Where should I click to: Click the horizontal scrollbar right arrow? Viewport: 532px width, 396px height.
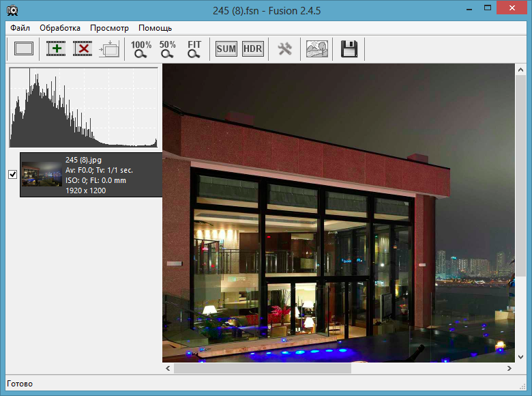[x=509, y=368]
